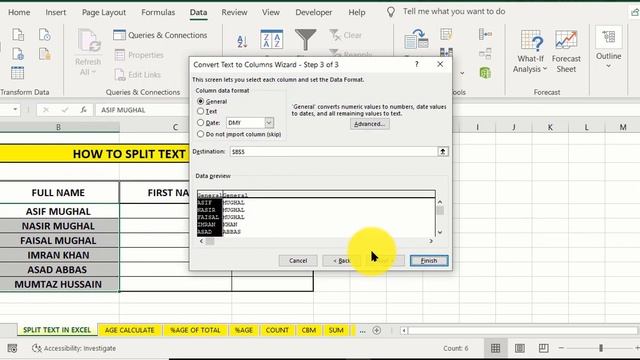Screen dimensions: 640x360
Task: Click the Advanced... button
Action: coord(369,124)
